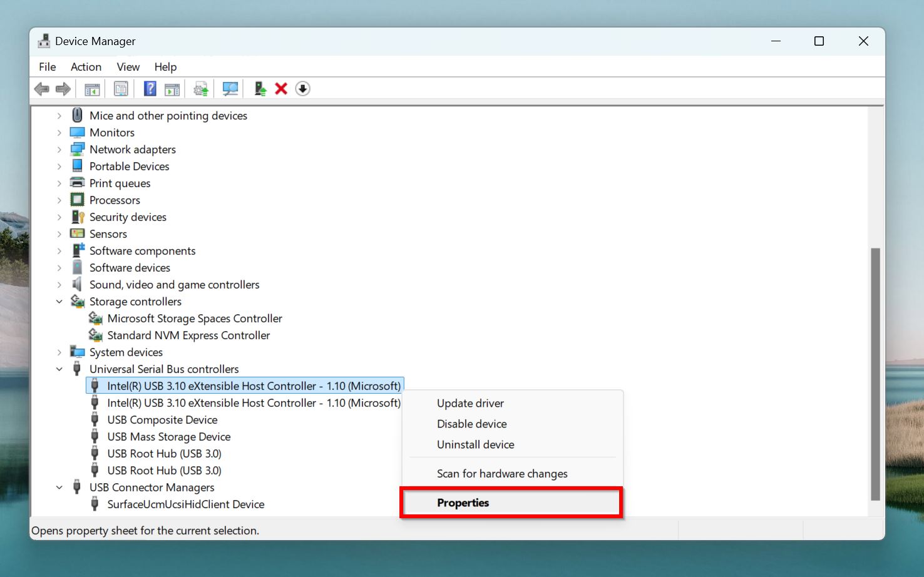The width and height of the screenshot is (924, 577).
Task: Expand the Security devices node
Action: tap(59, 217)
